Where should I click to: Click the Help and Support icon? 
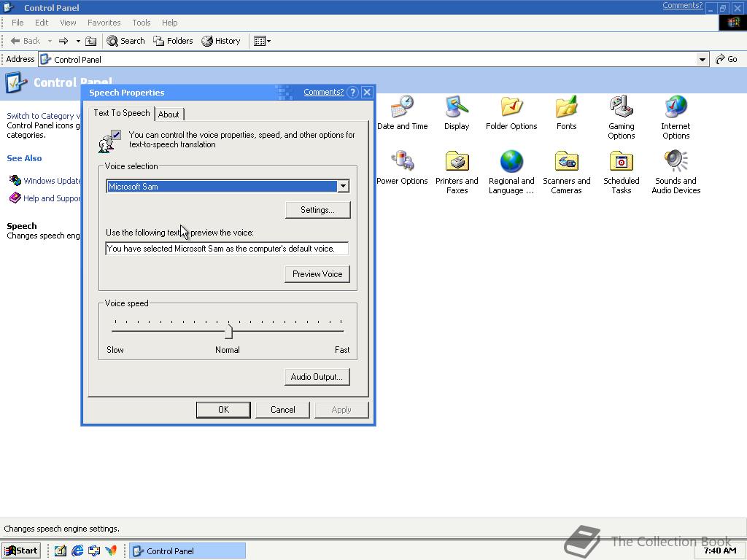pos(15,198)
